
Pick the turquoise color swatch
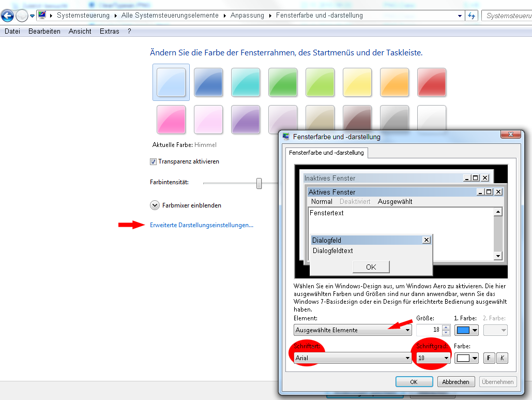(x=246, y=82)
